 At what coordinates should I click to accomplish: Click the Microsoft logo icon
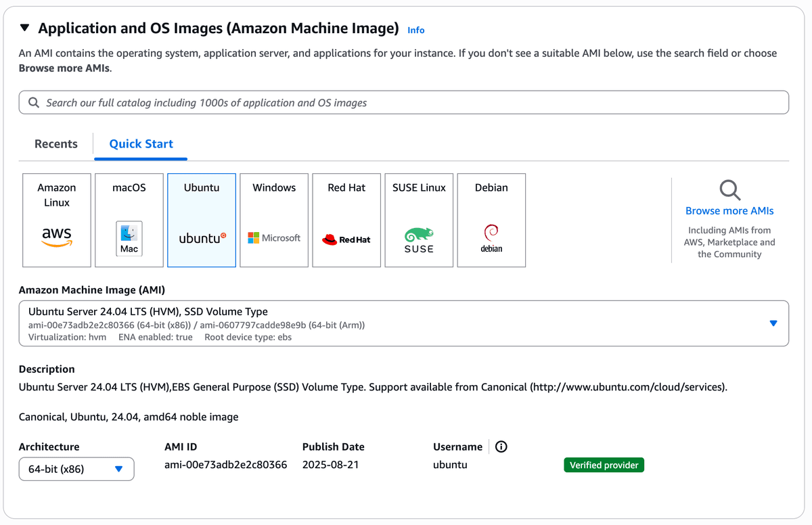(x=274, y=238)
